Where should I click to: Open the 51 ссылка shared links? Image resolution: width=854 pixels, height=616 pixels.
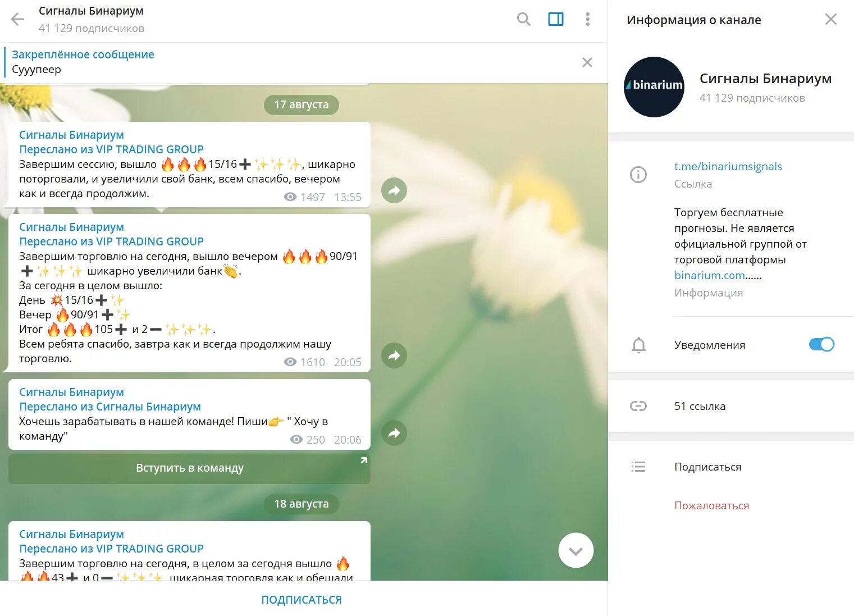(x=700, y=406)
